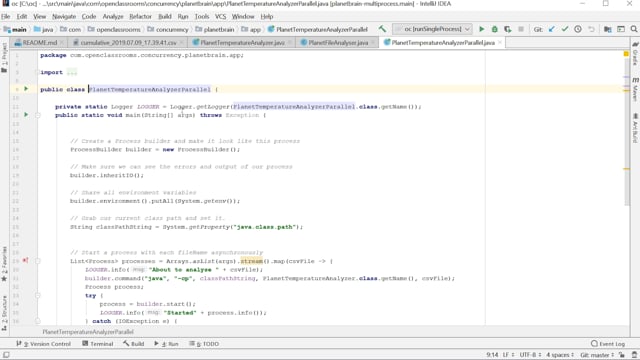Viewport: 640px width, 360px height.
Task: Open the Refactor menu
Action: point(140,16)
